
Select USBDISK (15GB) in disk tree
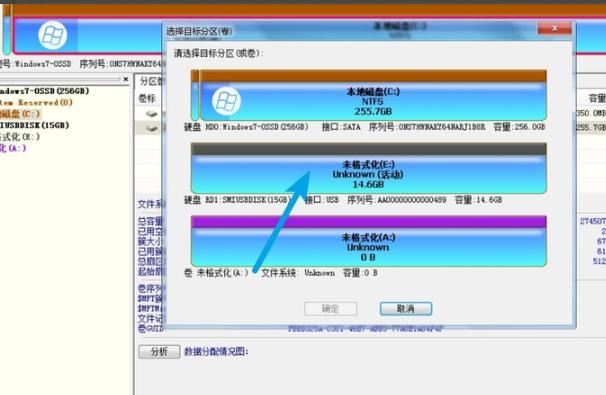(35, 125)
